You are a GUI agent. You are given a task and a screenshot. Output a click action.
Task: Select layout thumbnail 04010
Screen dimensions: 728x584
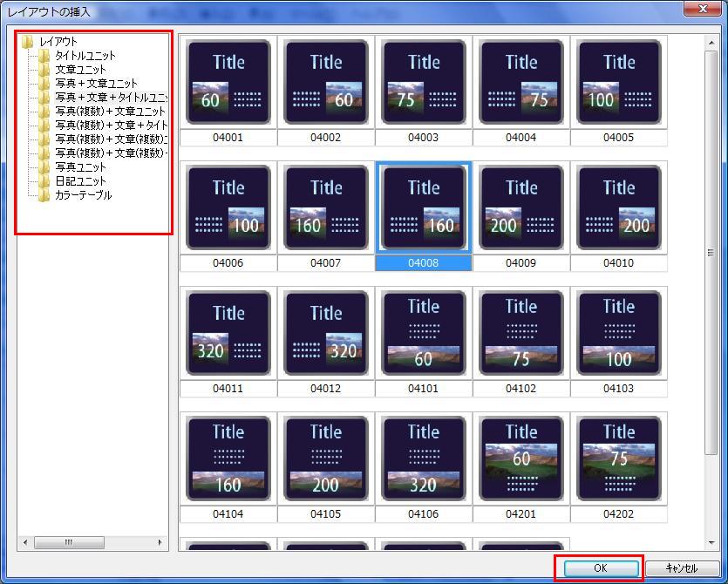(619, 207)
